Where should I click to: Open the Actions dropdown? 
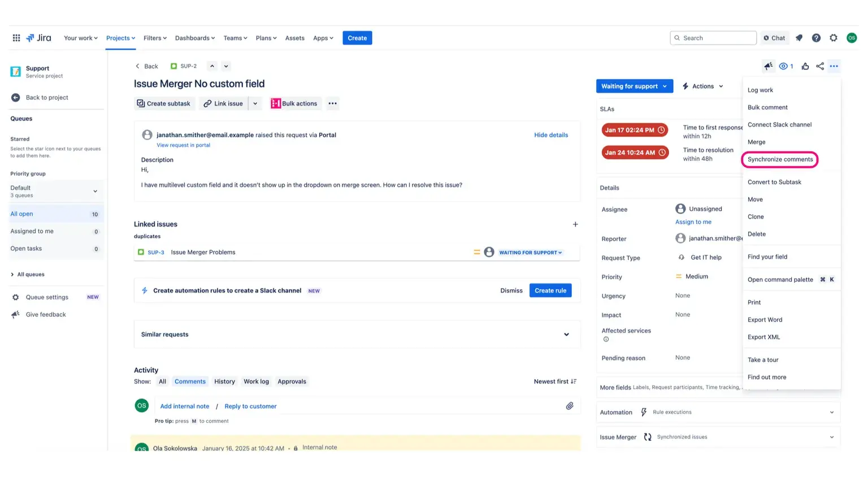coord(702,86)
